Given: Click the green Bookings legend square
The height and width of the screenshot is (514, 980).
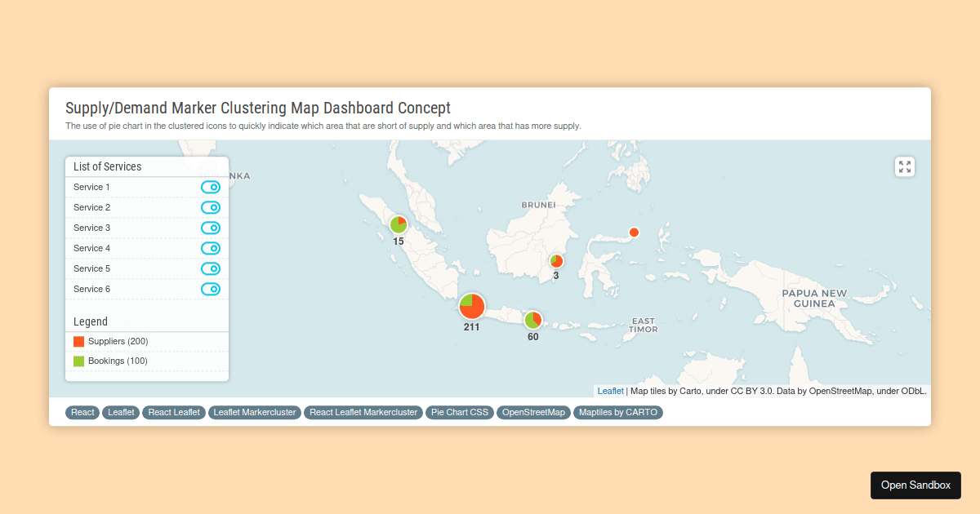Looking at the screenshot, I should [x=78, y=361].
